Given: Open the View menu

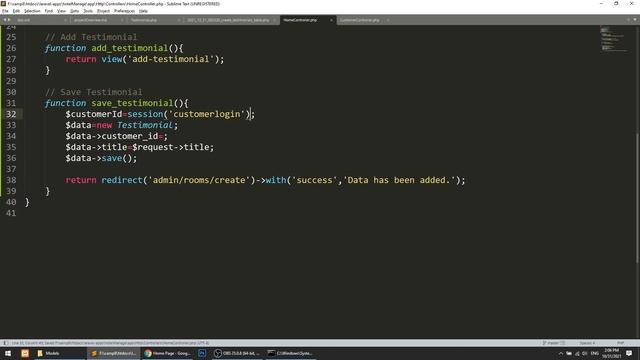Looking at the screenshot, I should point(61,11).
